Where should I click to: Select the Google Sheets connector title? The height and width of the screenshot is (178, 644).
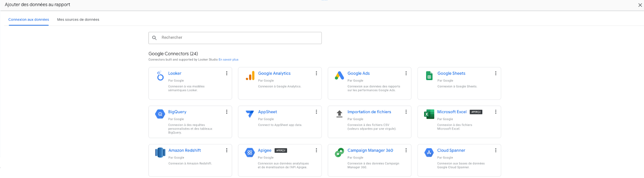[451, 73]
